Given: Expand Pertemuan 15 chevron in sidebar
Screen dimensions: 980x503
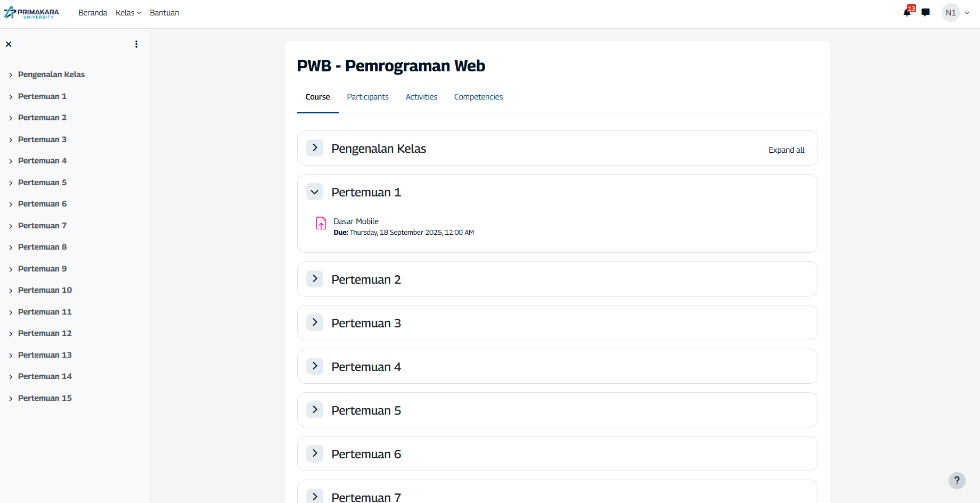Looking at the screenshot, I should point(11,399).
